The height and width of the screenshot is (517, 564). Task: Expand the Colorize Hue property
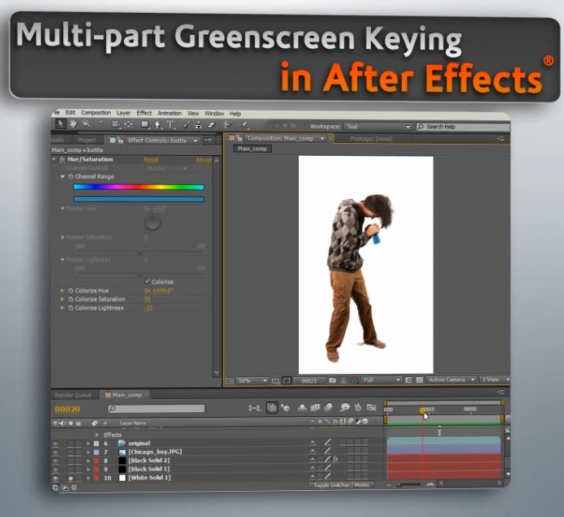pos(62,290)
